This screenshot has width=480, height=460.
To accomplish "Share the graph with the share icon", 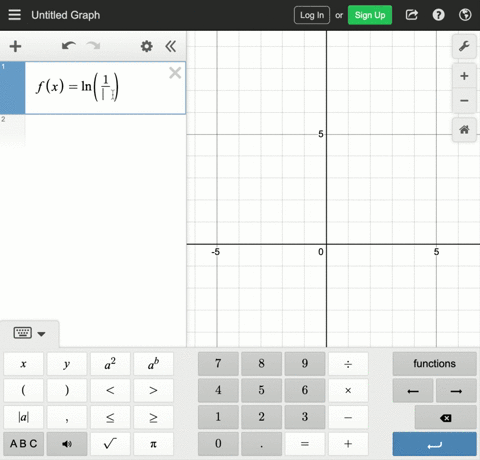I will click(x=412, y=15).
